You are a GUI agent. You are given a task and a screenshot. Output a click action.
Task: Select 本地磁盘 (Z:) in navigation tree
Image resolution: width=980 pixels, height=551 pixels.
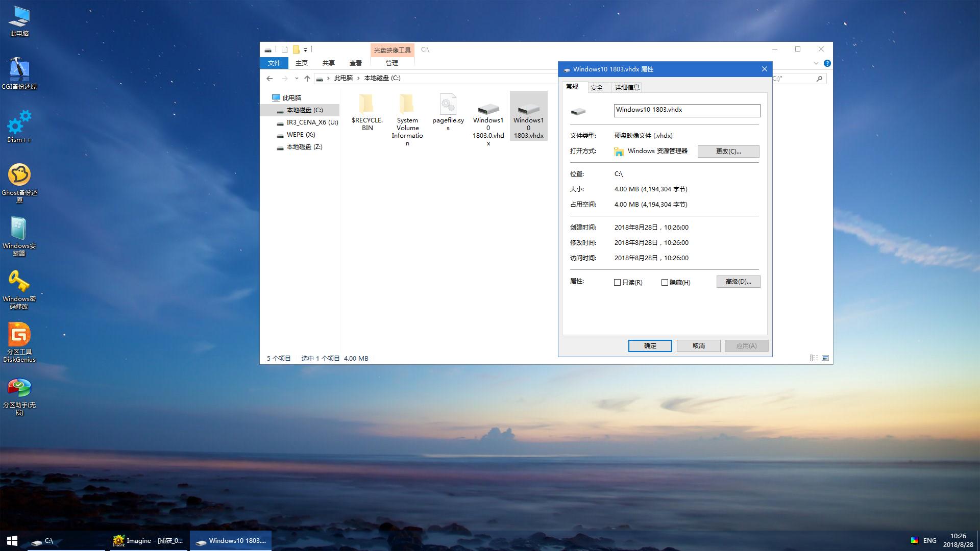pyautogui.click(x=300, y=147)
